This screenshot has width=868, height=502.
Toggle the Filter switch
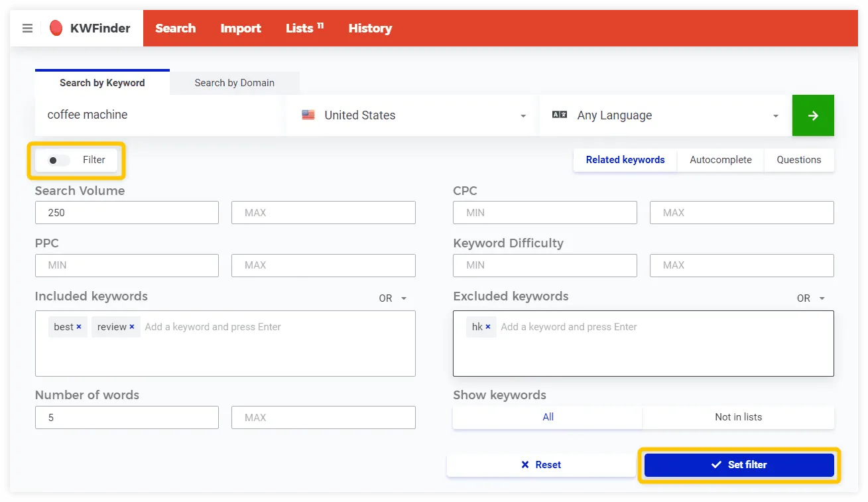click(58, 160)
